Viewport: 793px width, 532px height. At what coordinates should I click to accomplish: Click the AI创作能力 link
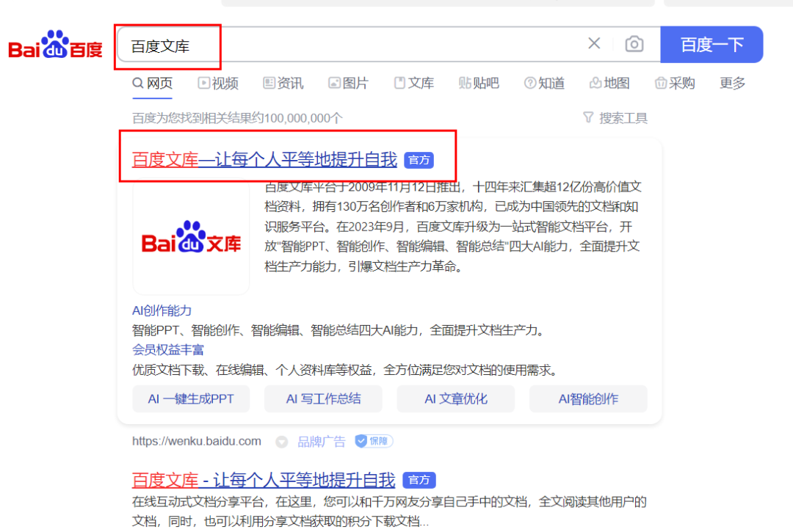coord(162,310)
